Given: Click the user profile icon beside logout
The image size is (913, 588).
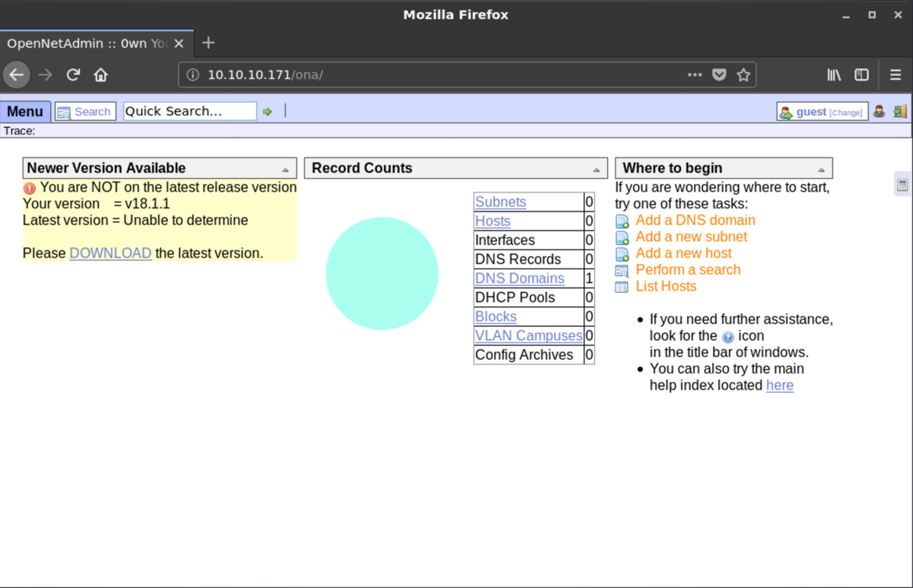Looking at the screenshot, I should (x=880, y=111).
